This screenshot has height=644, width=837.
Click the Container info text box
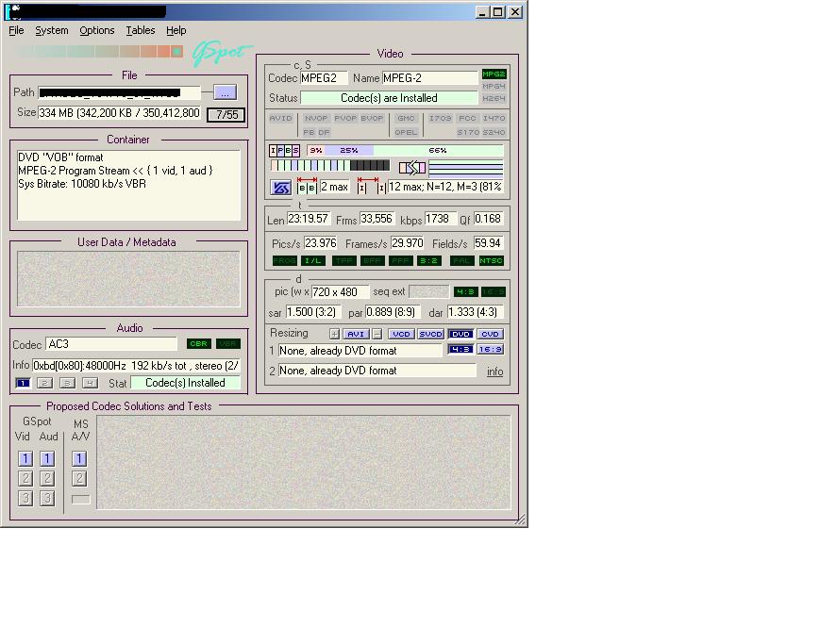tap(128, 185)
